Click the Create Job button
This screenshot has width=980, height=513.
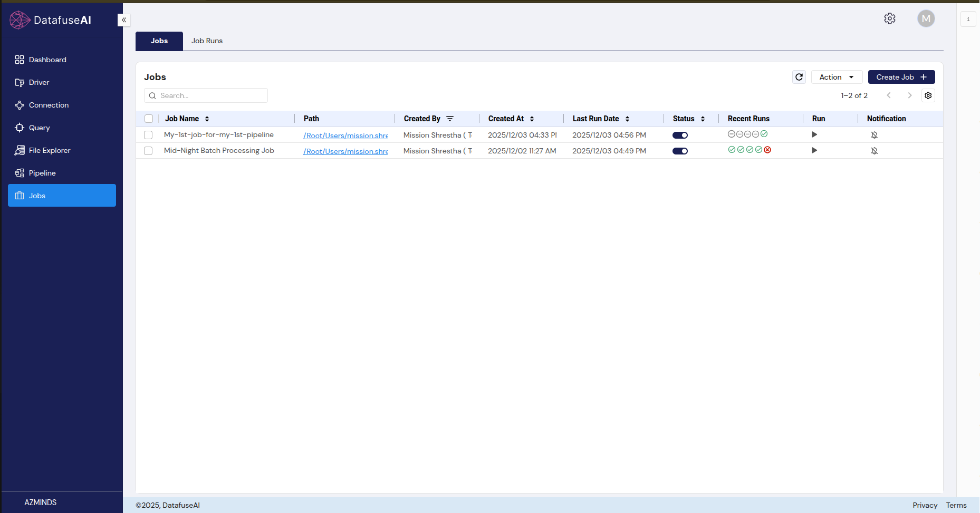[x=901, y=77]
